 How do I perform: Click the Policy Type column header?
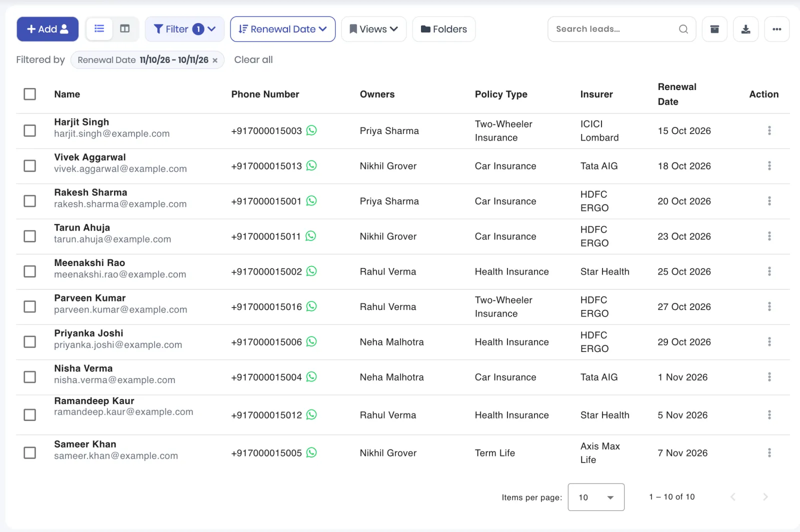501,94
